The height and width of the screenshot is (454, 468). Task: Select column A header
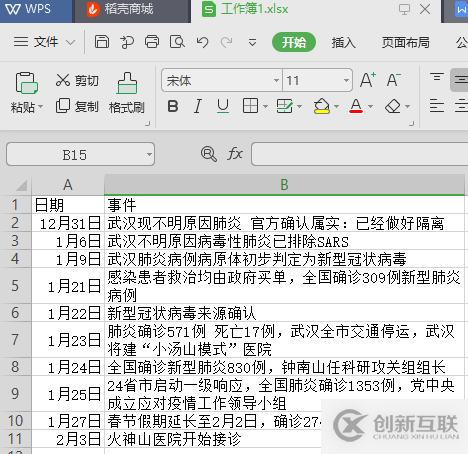tap(68, 185)
